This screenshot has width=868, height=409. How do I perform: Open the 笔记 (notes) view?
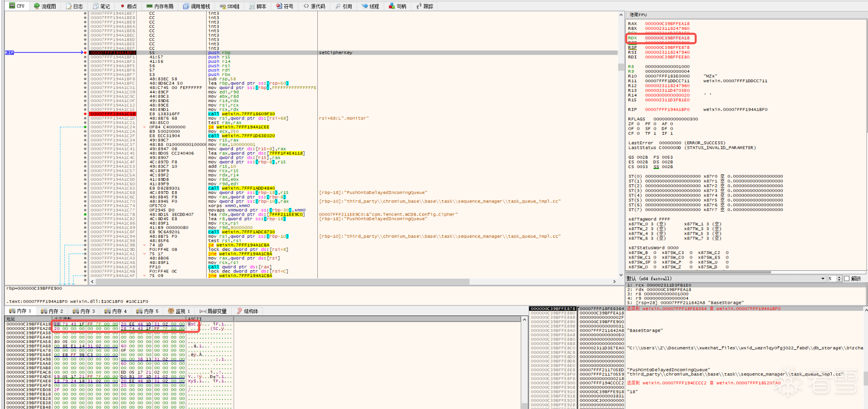tap(102, 6)
